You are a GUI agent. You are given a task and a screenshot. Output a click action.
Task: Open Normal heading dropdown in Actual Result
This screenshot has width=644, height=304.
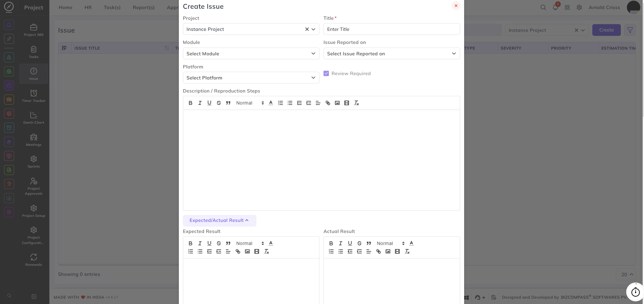pyautogui.click(x=390, y=243)
